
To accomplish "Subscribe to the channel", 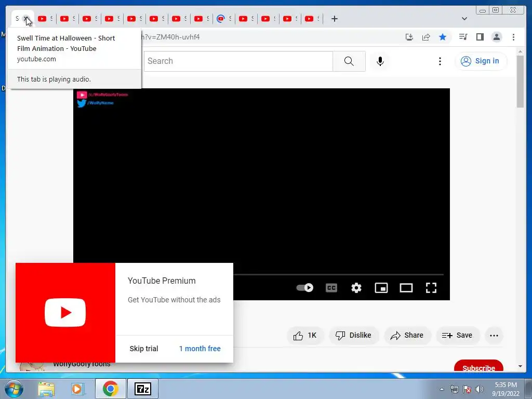I will 478,366.
